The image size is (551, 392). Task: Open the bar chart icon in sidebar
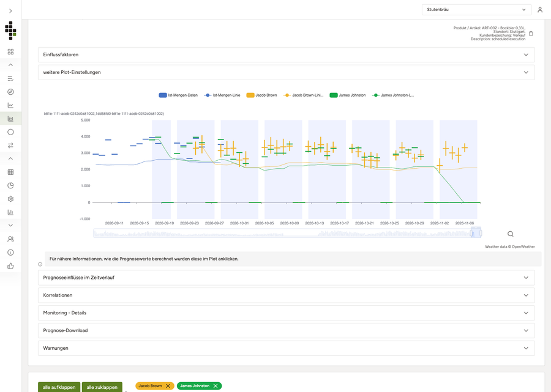(x=10, y=212)
